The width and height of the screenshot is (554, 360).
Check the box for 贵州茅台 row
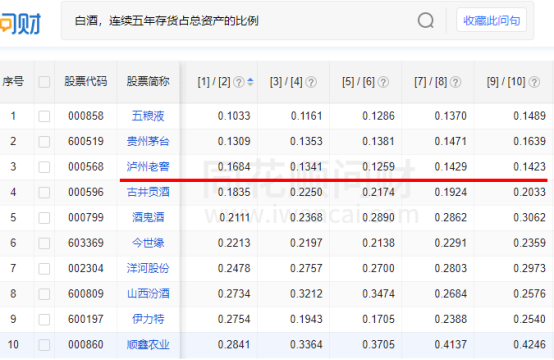coord(44,141)
